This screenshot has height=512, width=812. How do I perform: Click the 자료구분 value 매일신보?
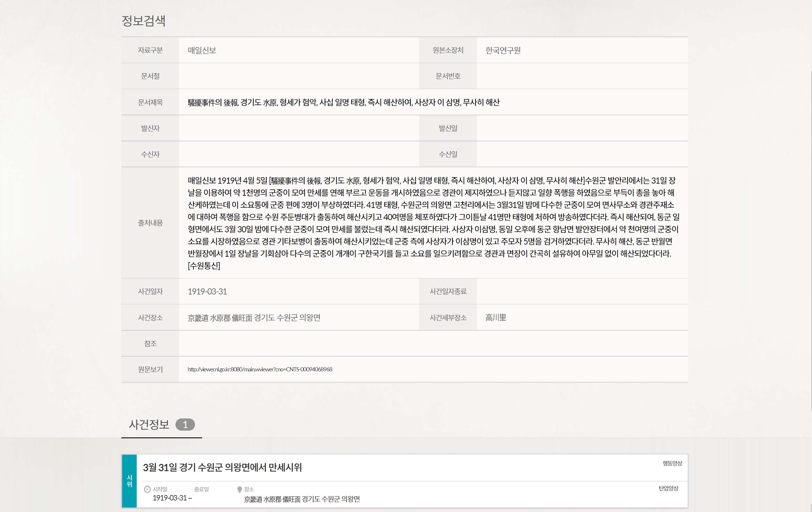point(202,50)
